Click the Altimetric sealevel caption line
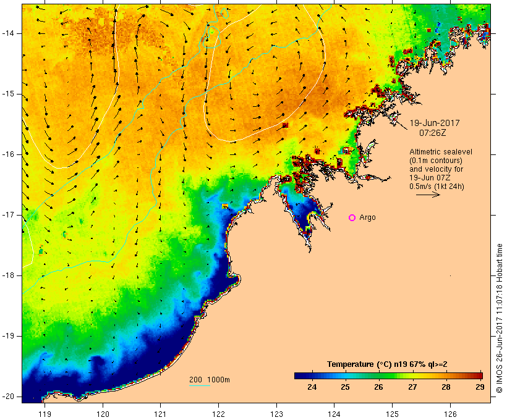The height and width of the screenshot is (420, 507). pos(441,152)
